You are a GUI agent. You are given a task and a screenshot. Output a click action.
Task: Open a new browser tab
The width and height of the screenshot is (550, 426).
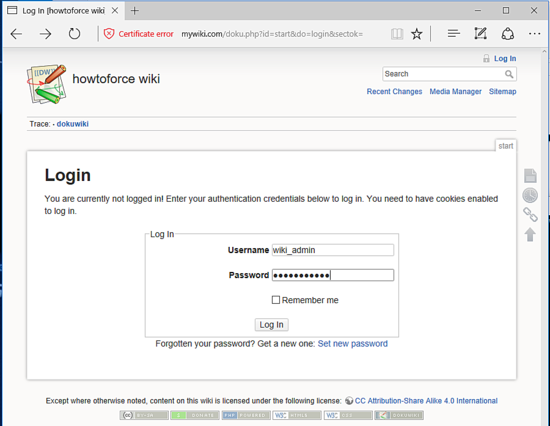pos(135,11)
